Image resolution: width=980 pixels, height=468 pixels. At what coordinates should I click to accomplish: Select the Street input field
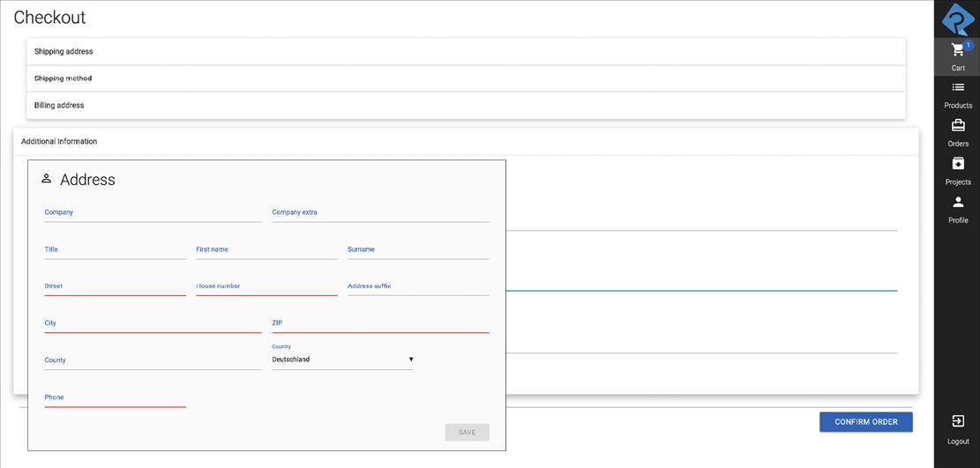coord(115,287)
